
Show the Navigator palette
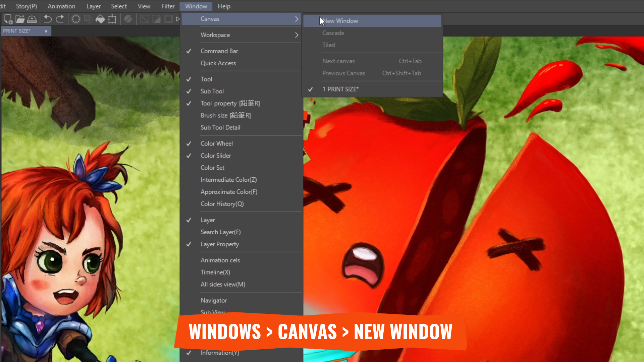241,300
